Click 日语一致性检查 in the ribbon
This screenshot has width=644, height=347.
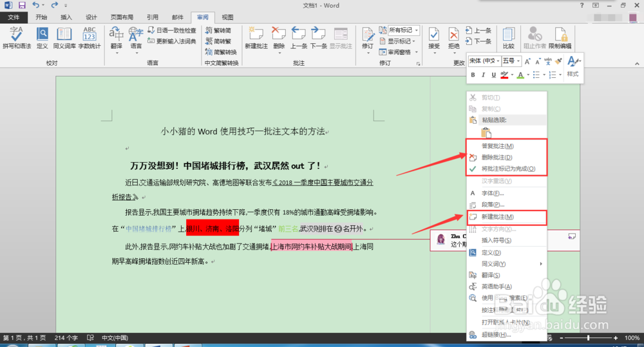(172, 30)
